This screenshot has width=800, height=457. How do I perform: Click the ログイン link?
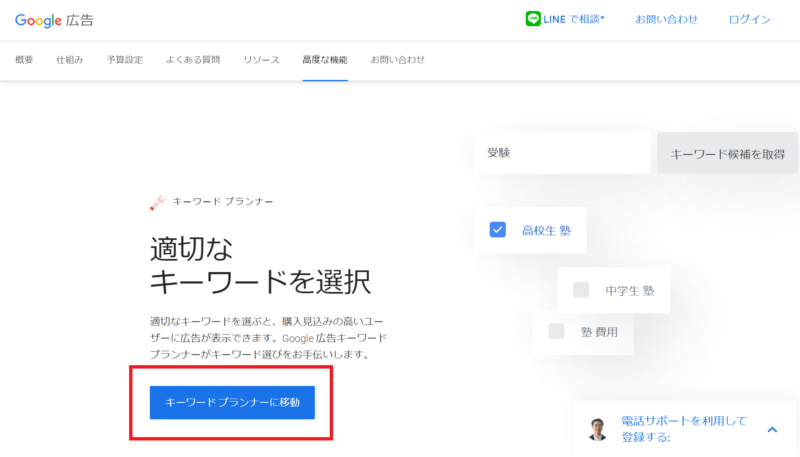pyautogui.click(x=749, y=19)
